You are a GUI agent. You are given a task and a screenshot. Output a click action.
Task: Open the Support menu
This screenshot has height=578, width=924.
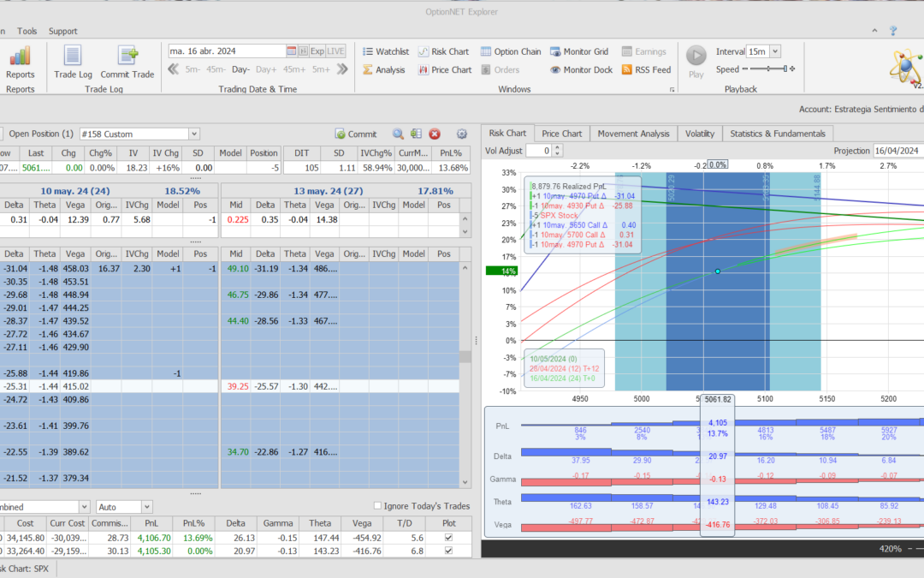pos(62,31)
